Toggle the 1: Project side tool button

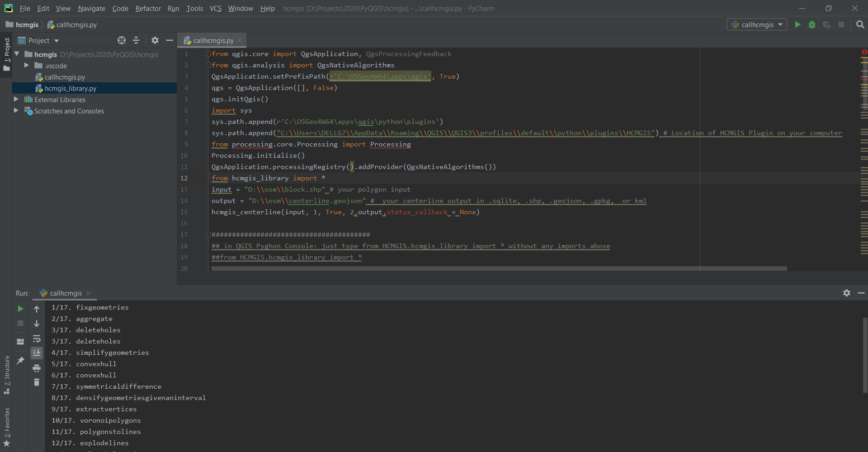point(6,55)
